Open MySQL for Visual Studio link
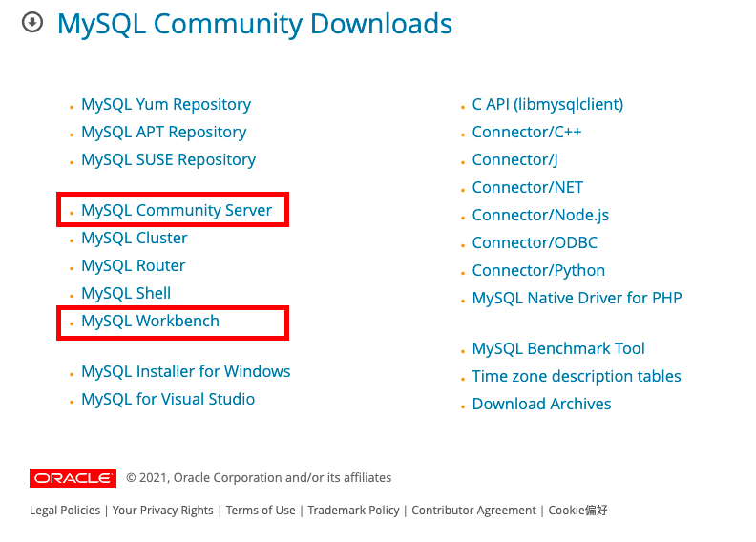The image size is (756, 542). point(168,400)
